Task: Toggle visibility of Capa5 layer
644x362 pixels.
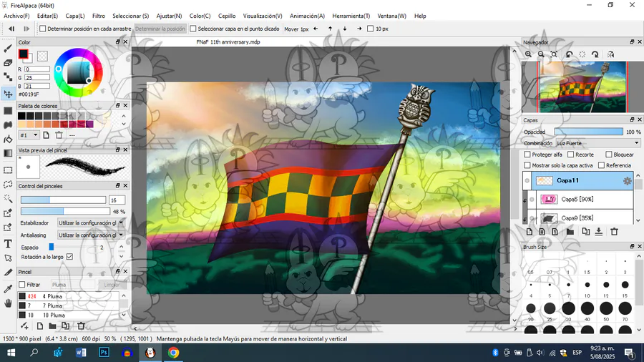Action: 532,200
